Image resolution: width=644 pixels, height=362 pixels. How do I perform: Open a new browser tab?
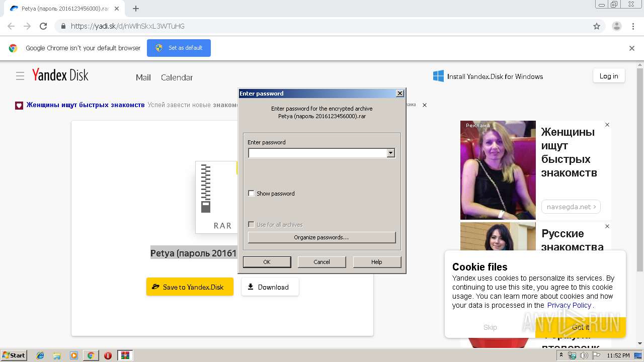(135, 9)
